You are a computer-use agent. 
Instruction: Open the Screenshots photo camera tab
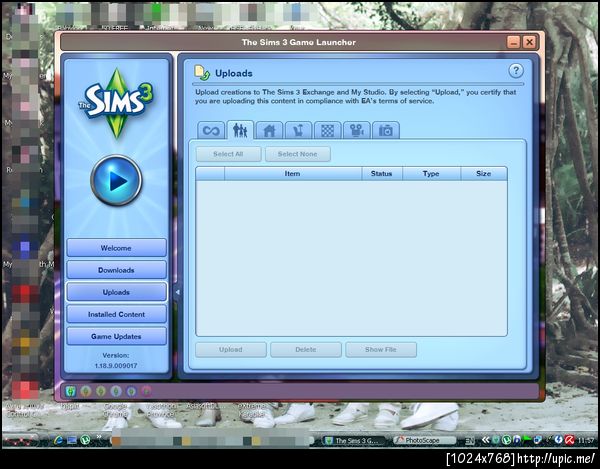click(x=386, y=130)
